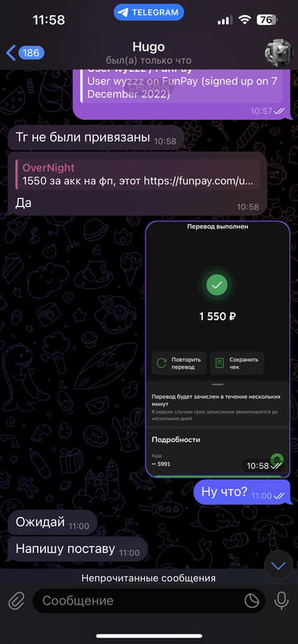Open the Hugo chat title header
Viewport: 298px width, 644px height.
pyautogui.click(x=149, y=53)
